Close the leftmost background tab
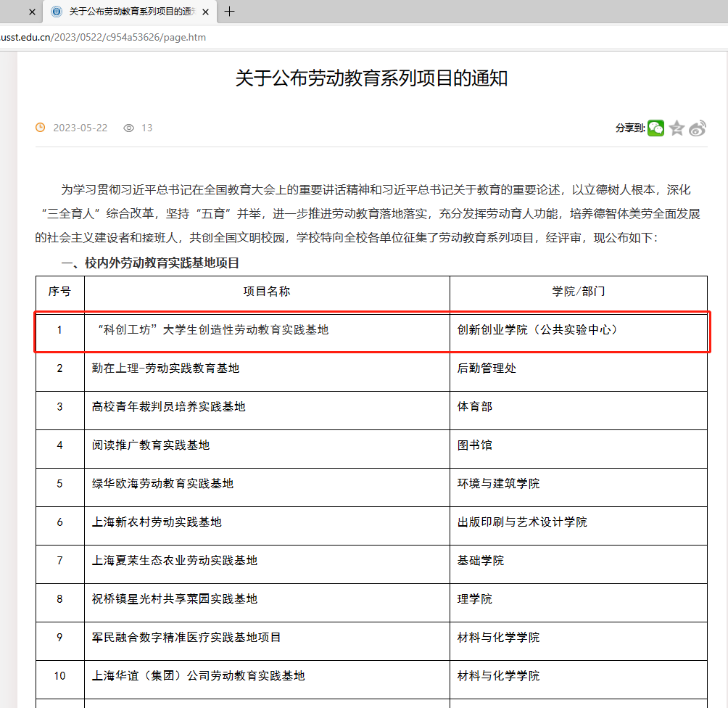The width and height of the screenshot is (728, 708). (31, 12)
